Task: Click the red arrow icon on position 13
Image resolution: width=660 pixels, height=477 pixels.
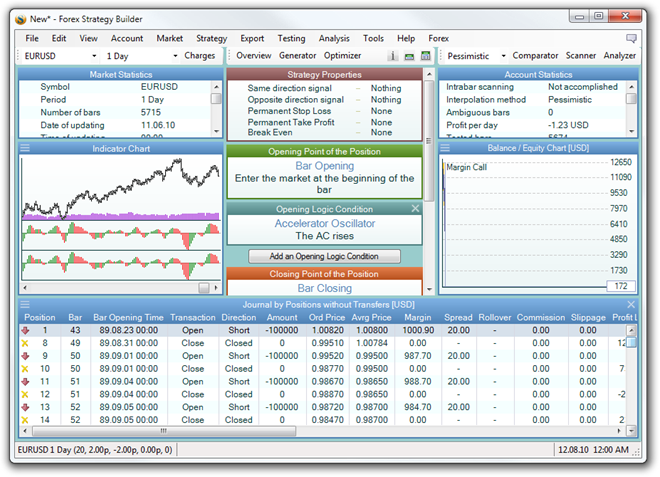Action: (25, 408)
